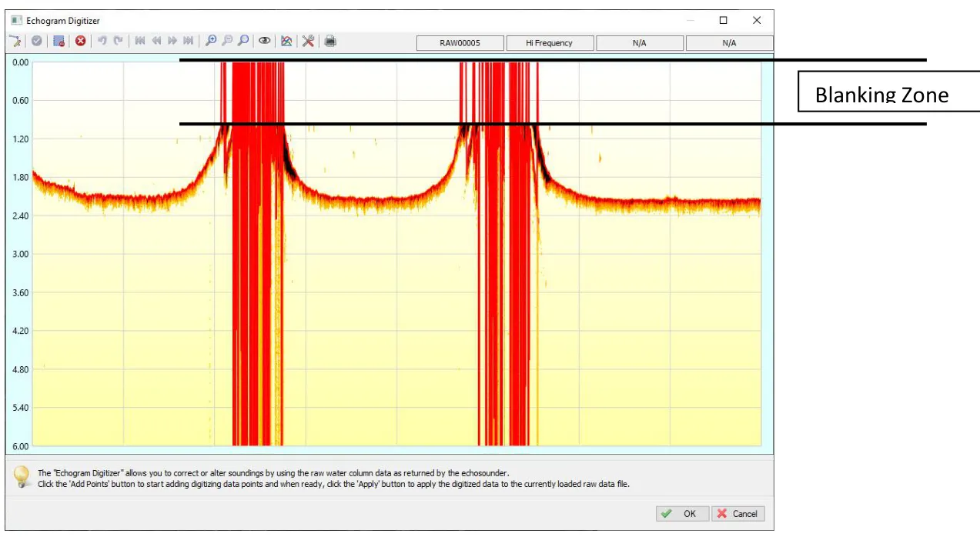Click the 4.20 depth axis label

tap(20, 331)
